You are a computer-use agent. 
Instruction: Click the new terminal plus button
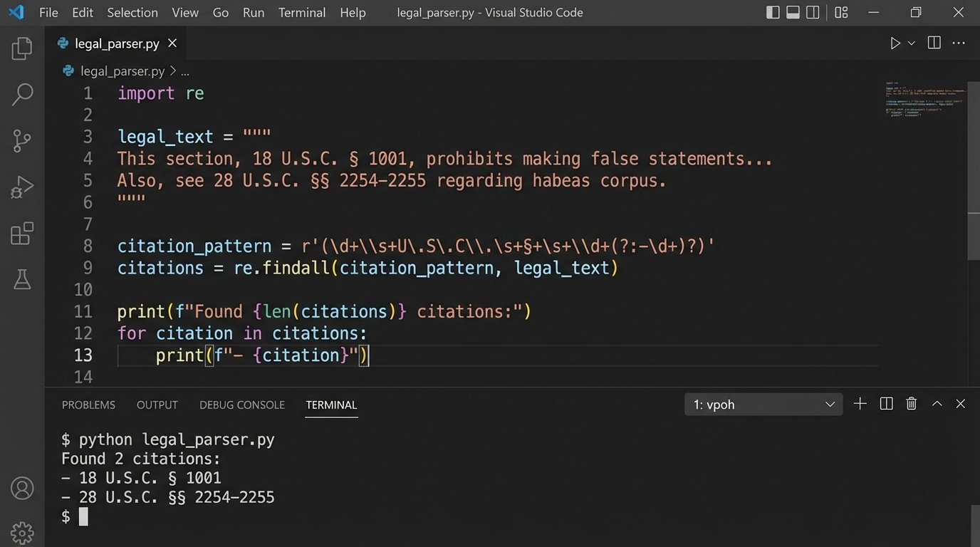coord(860,404)
